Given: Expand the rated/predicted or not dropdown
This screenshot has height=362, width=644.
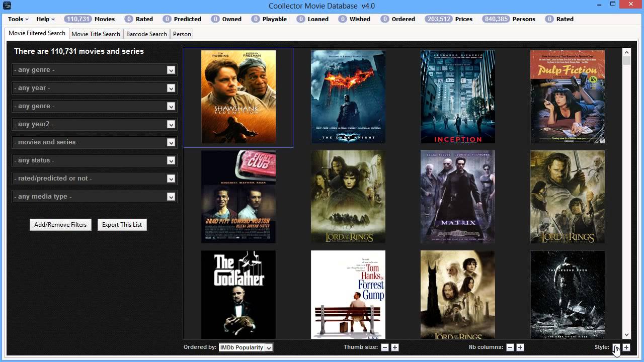Looking at the screenshot, I should coord(171,178).
